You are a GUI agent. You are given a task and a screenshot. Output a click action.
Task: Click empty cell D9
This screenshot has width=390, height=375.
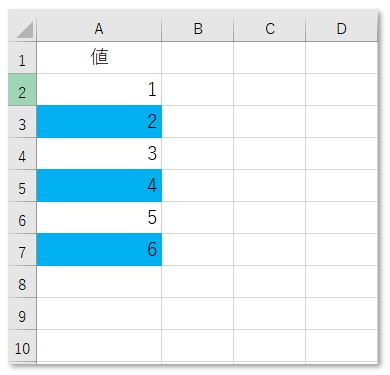pyautogui.click(x=341, y=314)
